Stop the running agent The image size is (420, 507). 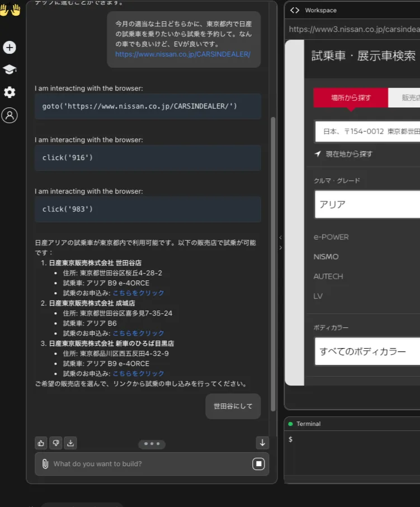pyautogui.click(x=258, y=464)
